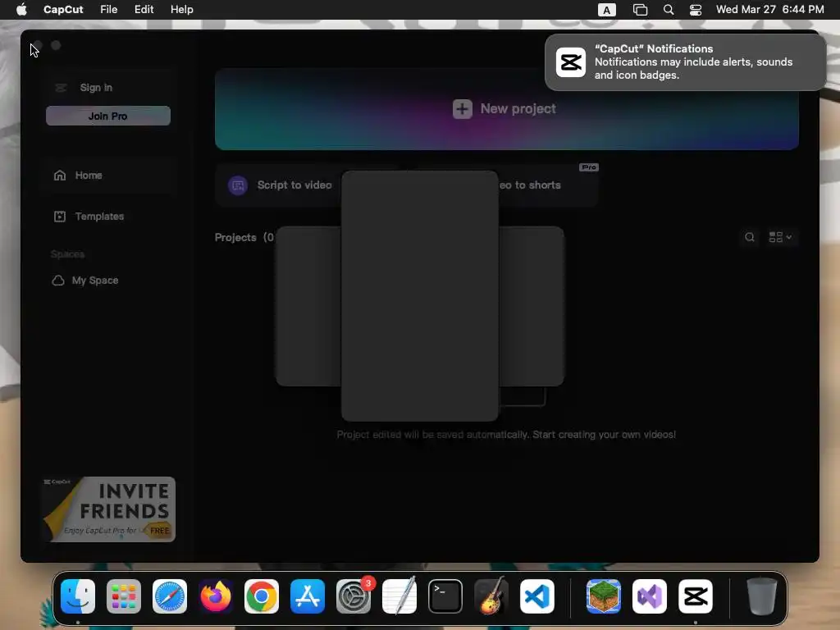840x630 pixels.
Task: Click the Sign in button
Action: click(96, 87)
